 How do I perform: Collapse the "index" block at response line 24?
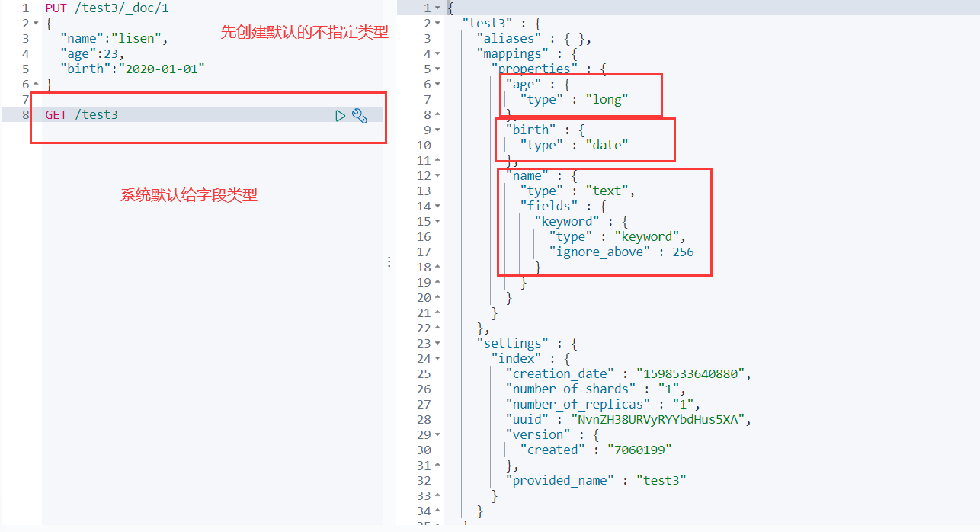click(x=437, y=359)
